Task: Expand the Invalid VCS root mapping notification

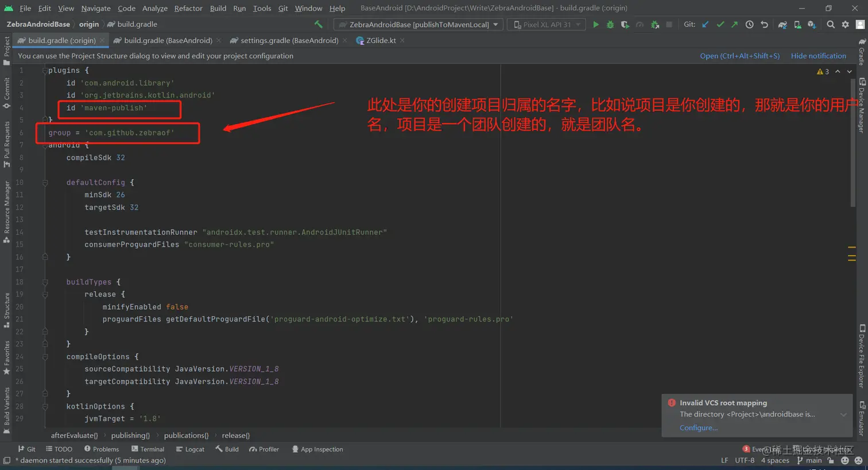Action: 843,415
